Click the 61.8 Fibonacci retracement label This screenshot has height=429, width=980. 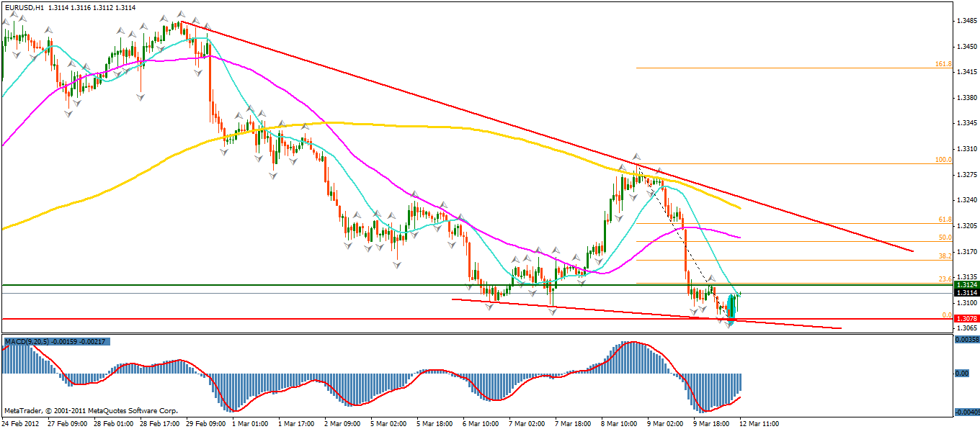click(x=945, y=219)
